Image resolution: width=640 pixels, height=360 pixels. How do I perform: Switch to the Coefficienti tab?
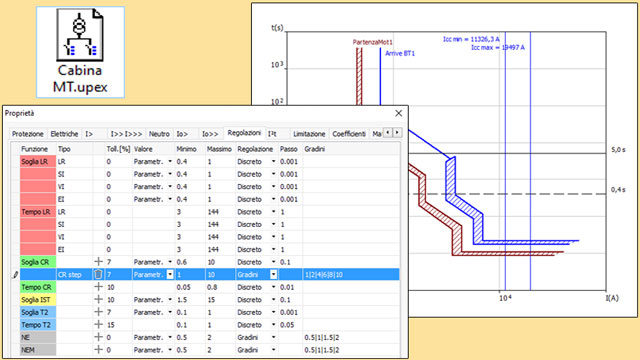pos(349,134)
